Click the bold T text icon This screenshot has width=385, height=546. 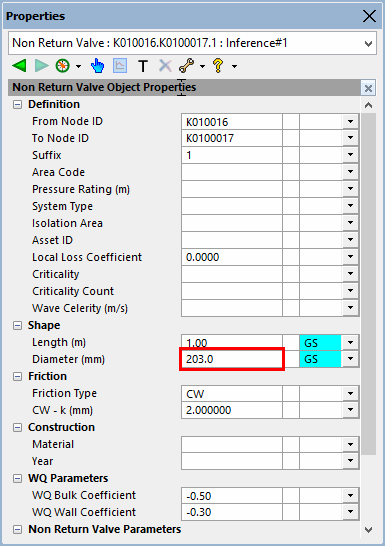pyautogui.click(x=143, y=66)
